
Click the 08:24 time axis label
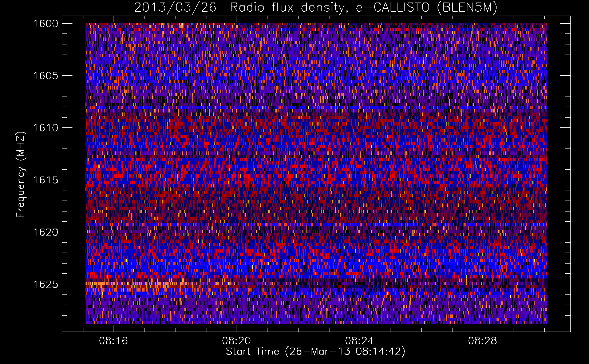point(360,341)
